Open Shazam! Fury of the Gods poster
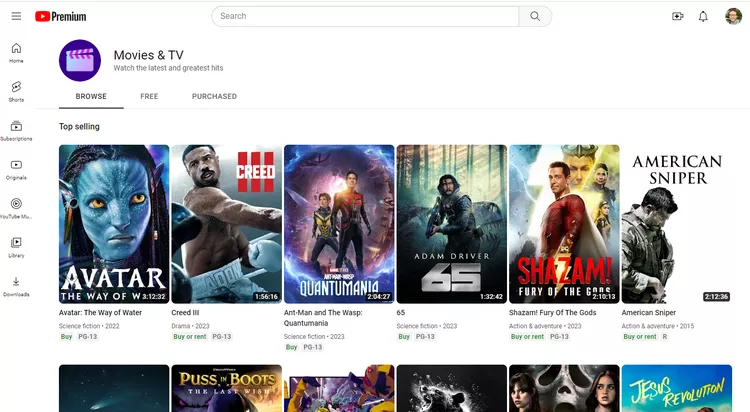This screenshot has width=750, height=412. click(564, 224)
